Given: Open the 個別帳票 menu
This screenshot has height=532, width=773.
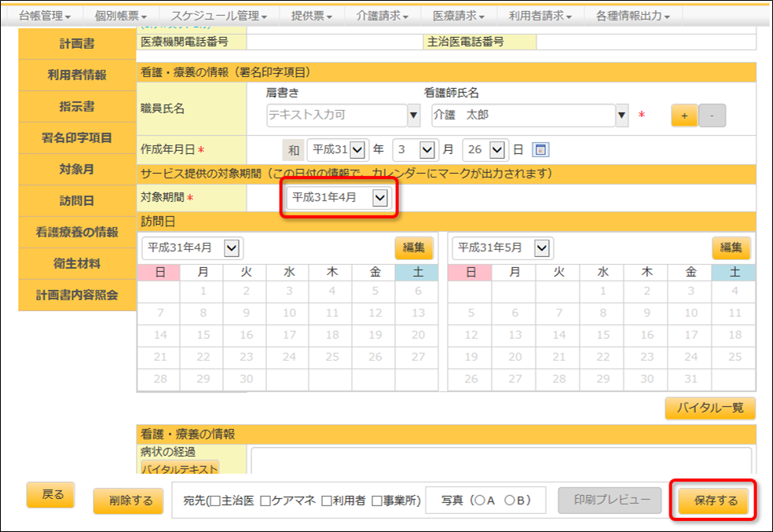Looking at the screenshot, I should point(121,16).
